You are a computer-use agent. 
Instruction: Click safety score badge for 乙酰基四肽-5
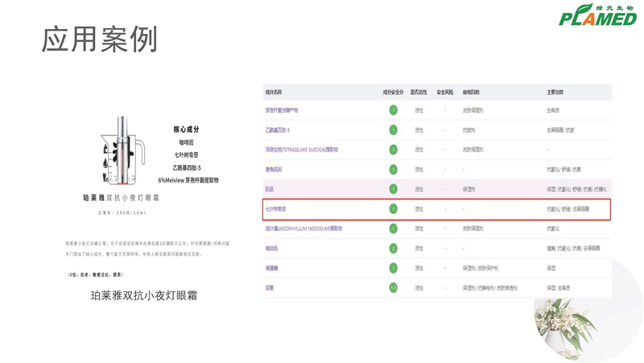(x=393, y=130)
